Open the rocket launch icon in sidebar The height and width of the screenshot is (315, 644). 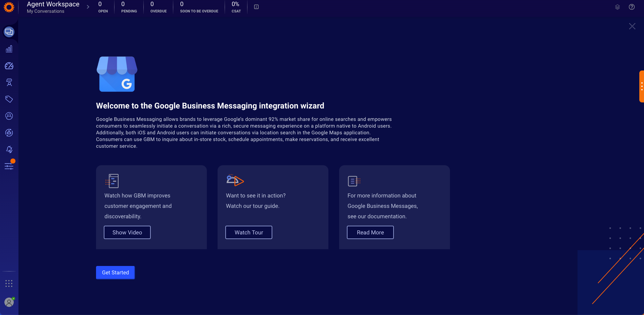[9, 149]
